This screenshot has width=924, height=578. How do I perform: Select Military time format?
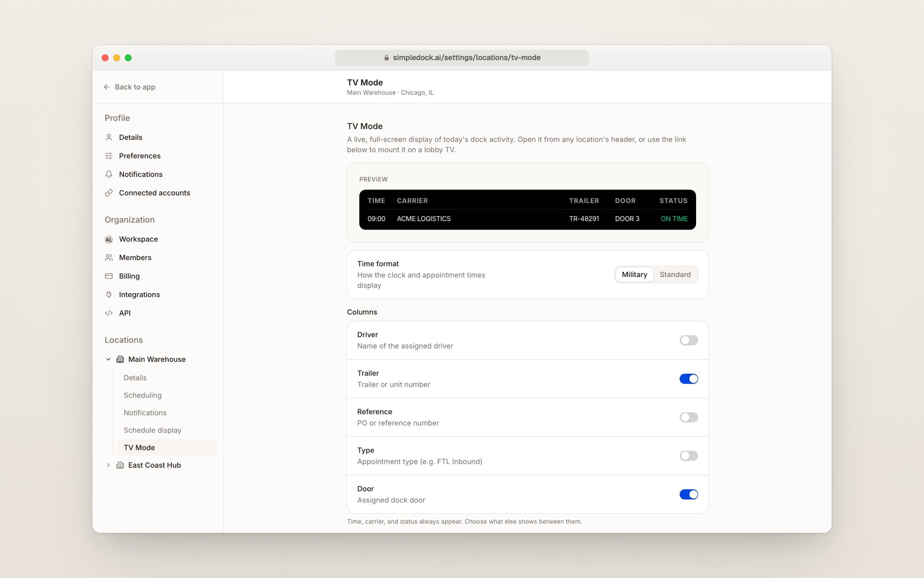click(x=634, y=274)
